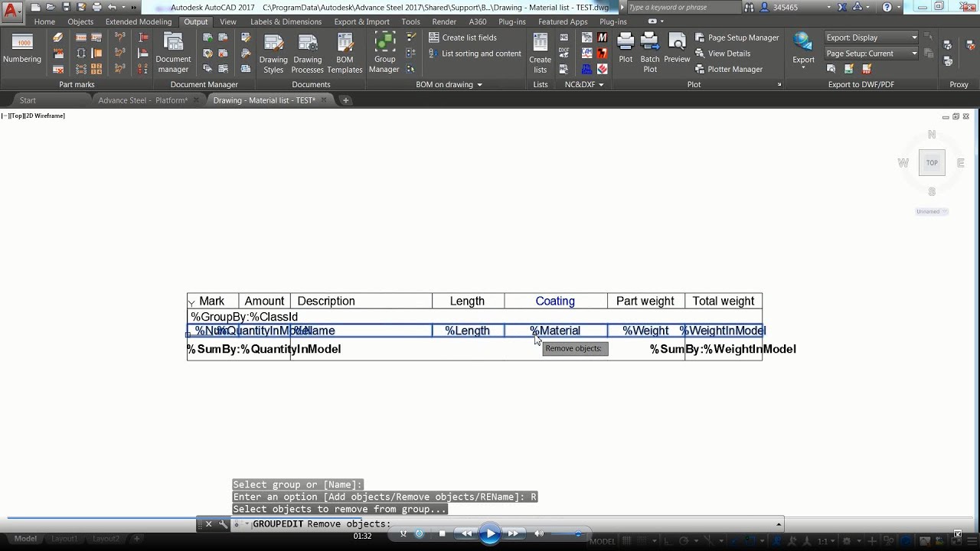980x551 pixels.
Task: Switch to the Home ribbon tab
Action: (44, 21)
